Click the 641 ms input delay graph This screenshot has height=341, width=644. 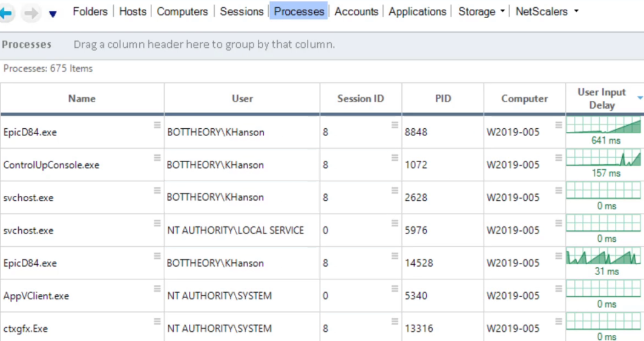pos(603,125)
